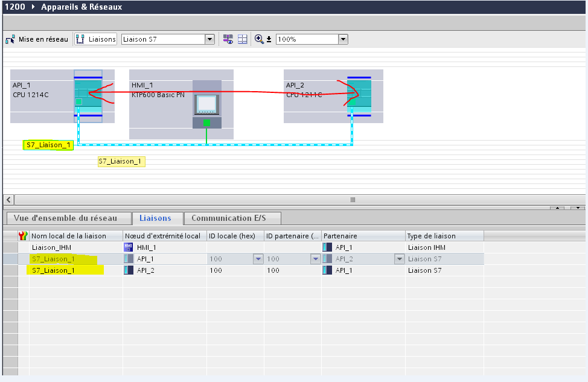588x382 pixels.
Task: Click the green Ethernet port on HMI_1
Action: (x=206, y=123)
